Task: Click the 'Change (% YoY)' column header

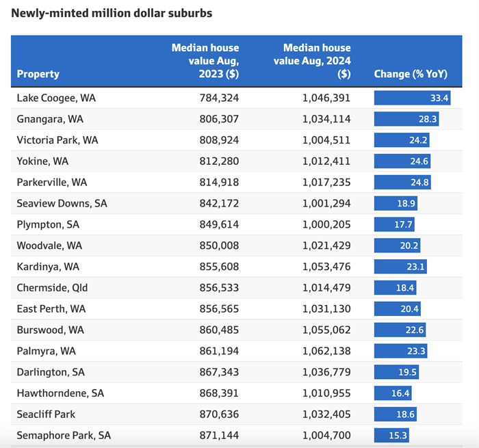Action: coord(411,74)
